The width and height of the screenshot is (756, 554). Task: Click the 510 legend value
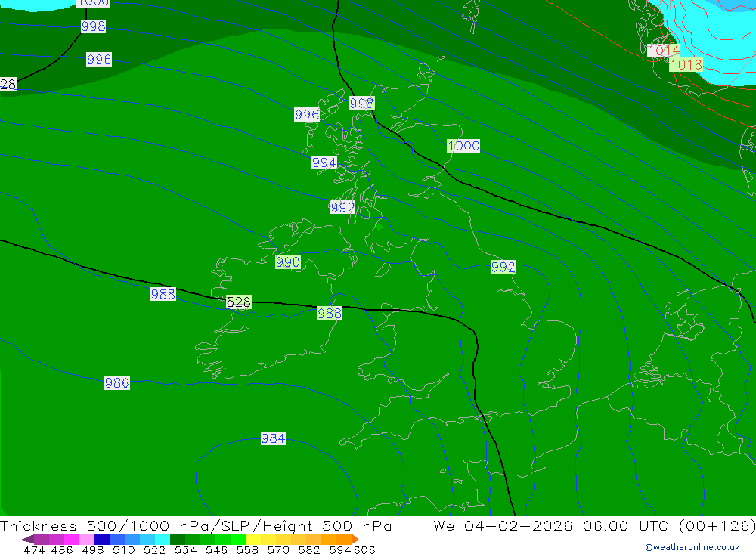tap(124, 549)
